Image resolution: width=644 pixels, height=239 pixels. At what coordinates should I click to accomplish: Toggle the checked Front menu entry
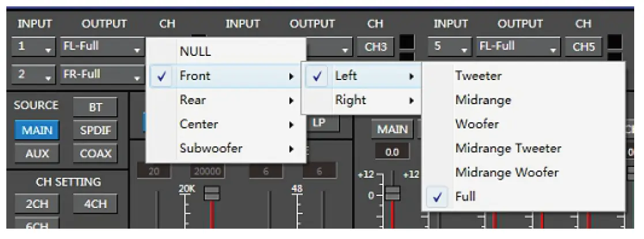pos(195,75)
